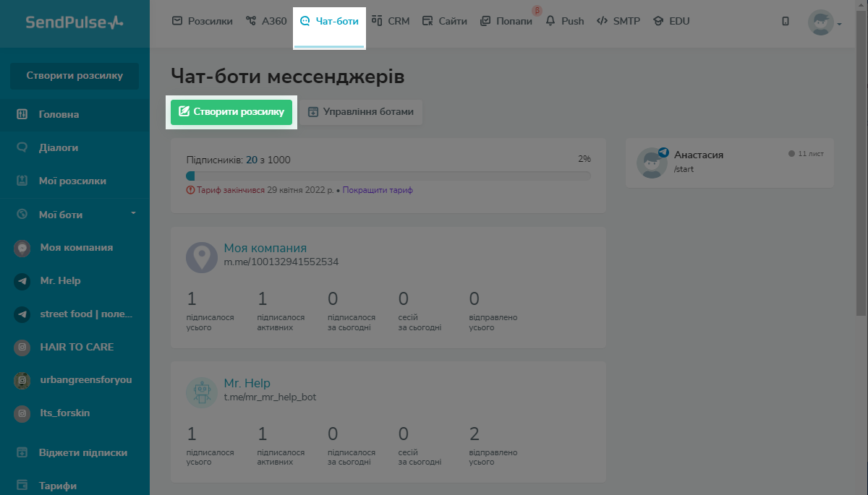Click the Діалоги chat bubble icon
This screenshot has width=868, height=495.
point(22,147)
